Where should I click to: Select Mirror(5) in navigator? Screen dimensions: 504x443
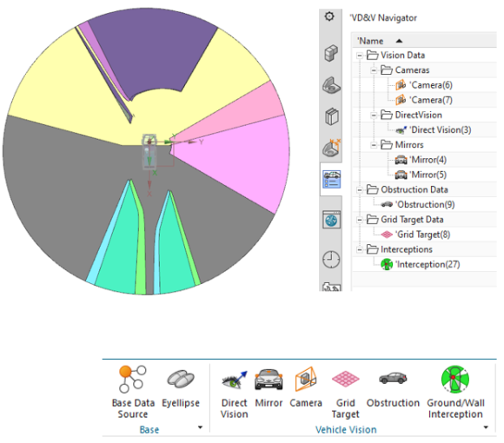[428, 175]
